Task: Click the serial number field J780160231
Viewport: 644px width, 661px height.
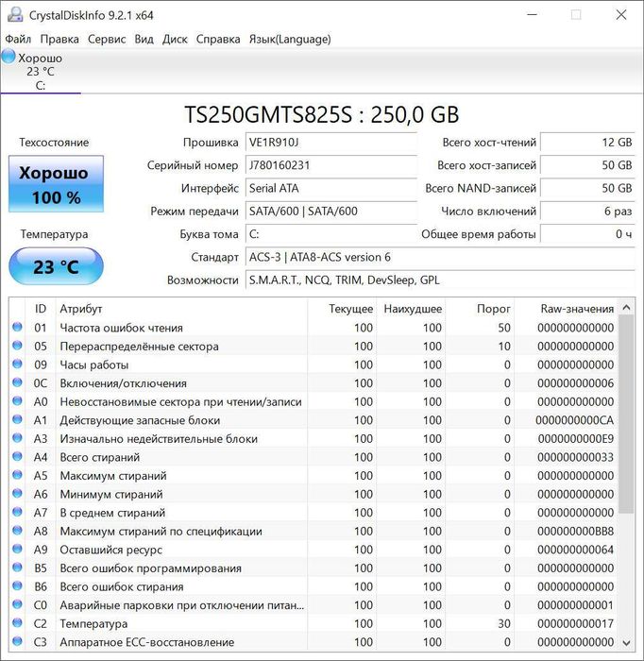Action: (330, 165)
